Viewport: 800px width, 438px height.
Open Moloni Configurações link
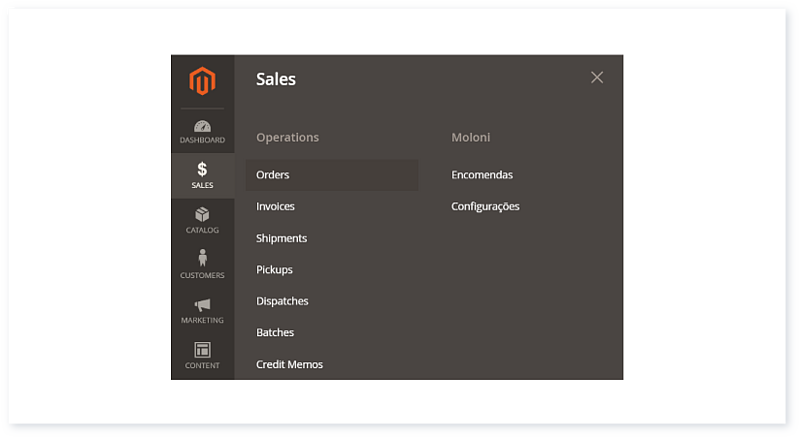click(485, 207)
